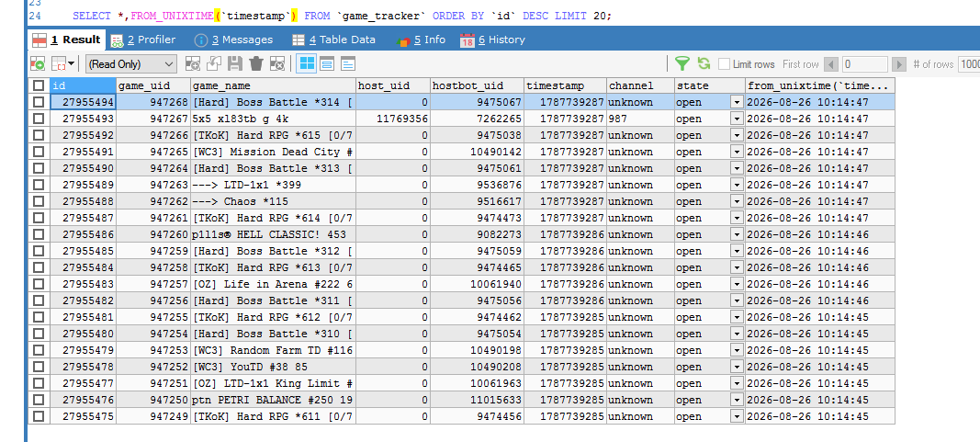The image size is (980, 442).
Task: Open the 5 Info tab
Action: pyautogui.click(x=421, y=40)
